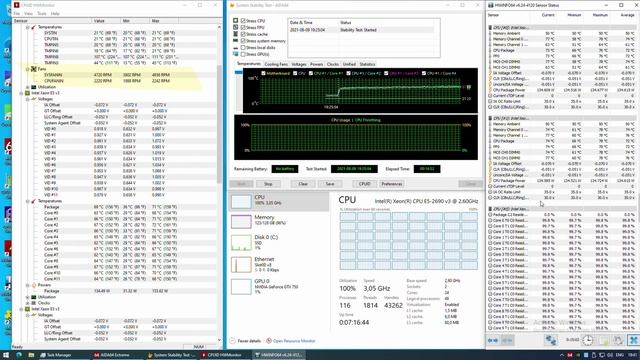Switch to the Statistics tab in AIDA64
Image resolution: width=640 pixels, height=360 pixels.
pyautogui.click(x=367, y=64)
